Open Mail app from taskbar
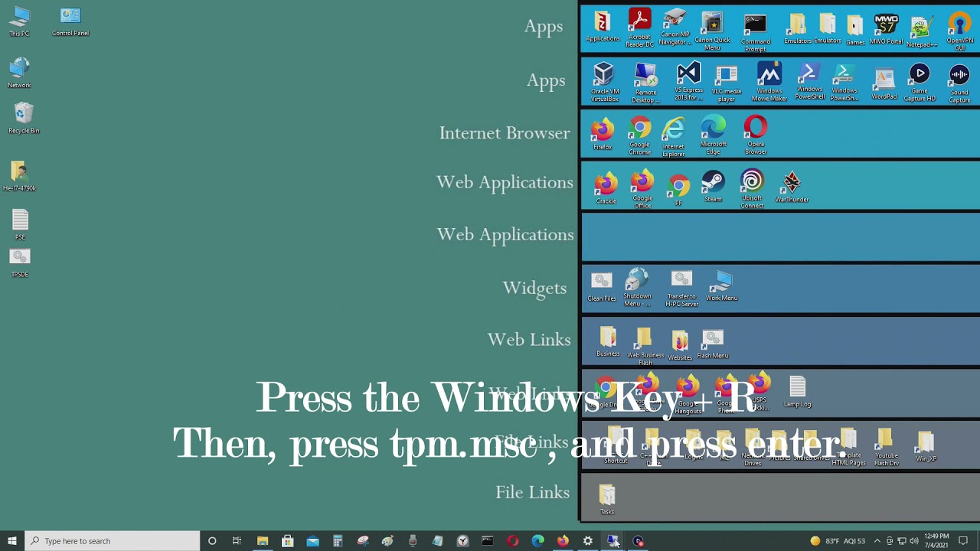Image resolution: width=980 pixels, height=551 pixels. [312, 541]
